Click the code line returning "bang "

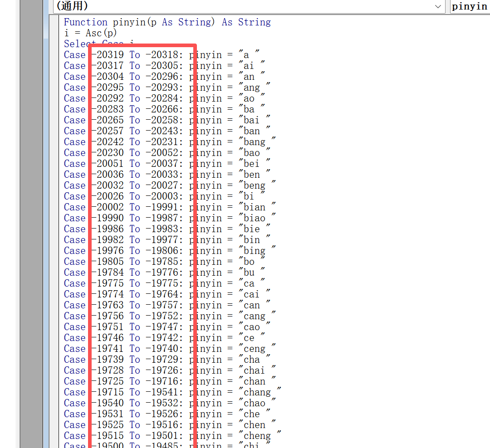pyautogui.click(x=170, y=142)
